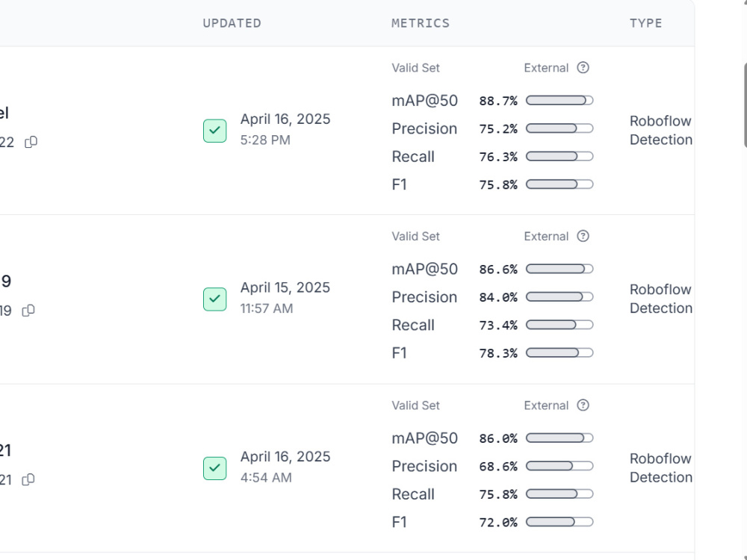Click the copy icon next to ID ending 22
This screenshot has width=747, height=560.
click(x=31, y=142)
